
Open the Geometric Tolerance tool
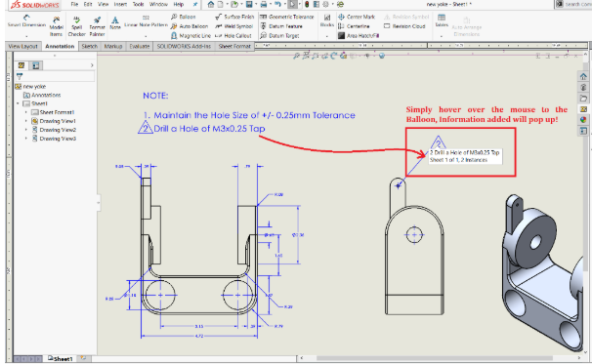tap(287, 17)
